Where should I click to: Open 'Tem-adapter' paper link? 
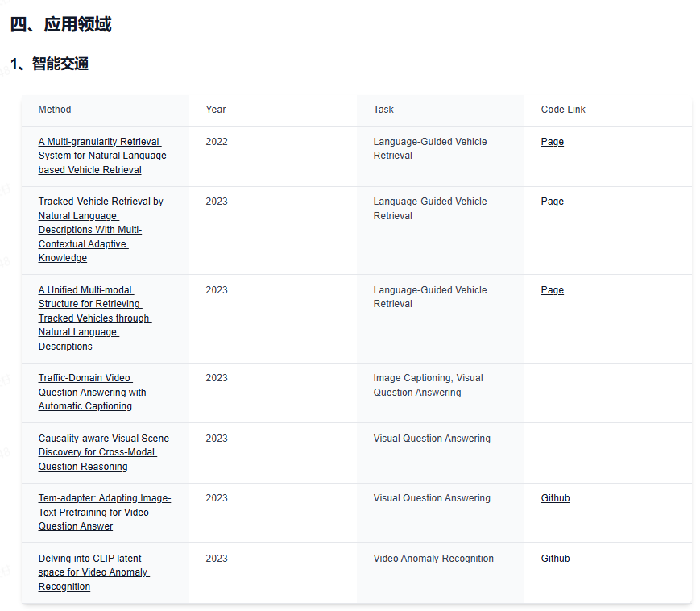[x=105, y=513]
